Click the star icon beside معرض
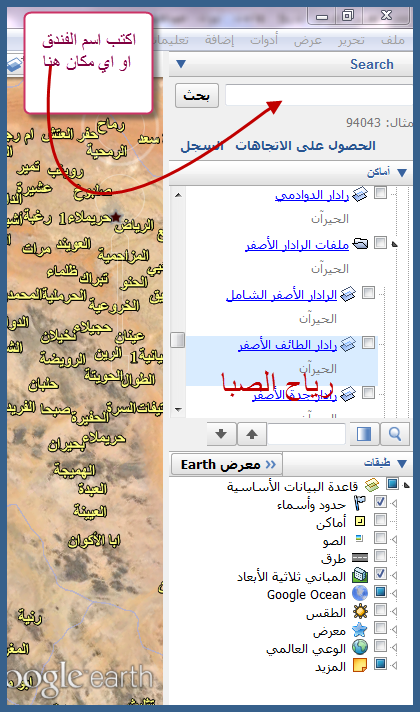Viewport: 420px width, 712px height. (x=360, y=629)
